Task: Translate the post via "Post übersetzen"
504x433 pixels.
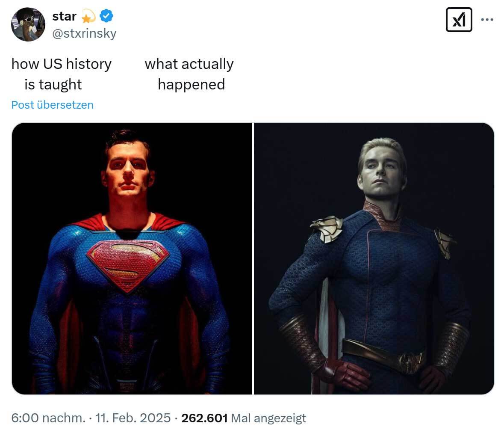Action: tap(53, 105)
